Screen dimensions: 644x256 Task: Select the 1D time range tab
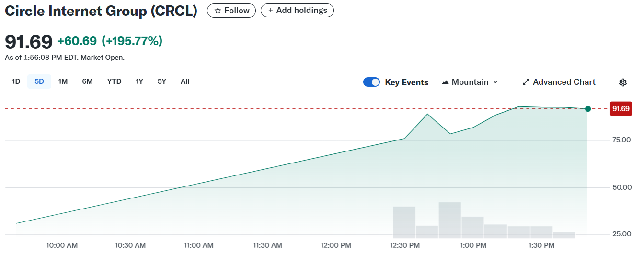(16, 81)
